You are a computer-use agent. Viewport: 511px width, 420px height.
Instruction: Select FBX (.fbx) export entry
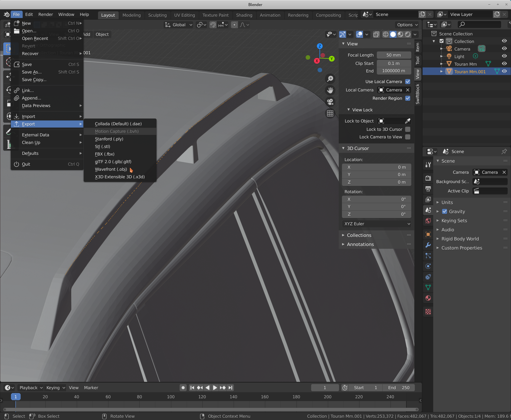(x=105, y=154)
